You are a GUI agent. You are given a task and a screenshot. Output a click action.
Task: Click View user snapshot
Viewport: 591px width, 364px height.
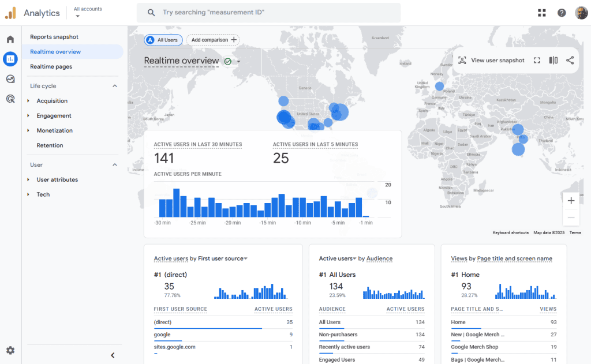coord(491,61)
